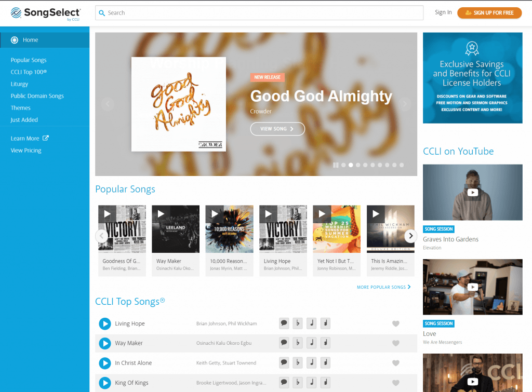532x392 pixels.
Task: Focus the Search input field
Action: (x=259, y=13)
